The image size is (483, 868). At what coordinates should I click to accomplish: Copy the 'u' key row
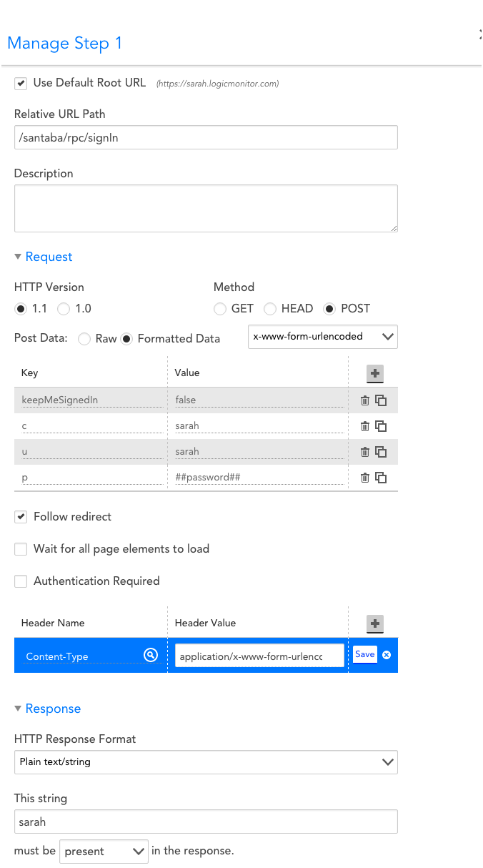point(381,452)
